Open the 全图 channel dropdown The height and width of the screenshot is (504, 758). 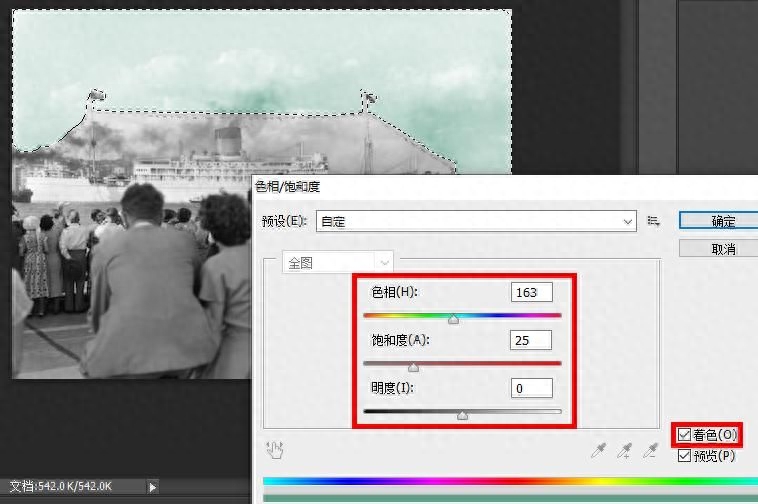pos(338,263)
